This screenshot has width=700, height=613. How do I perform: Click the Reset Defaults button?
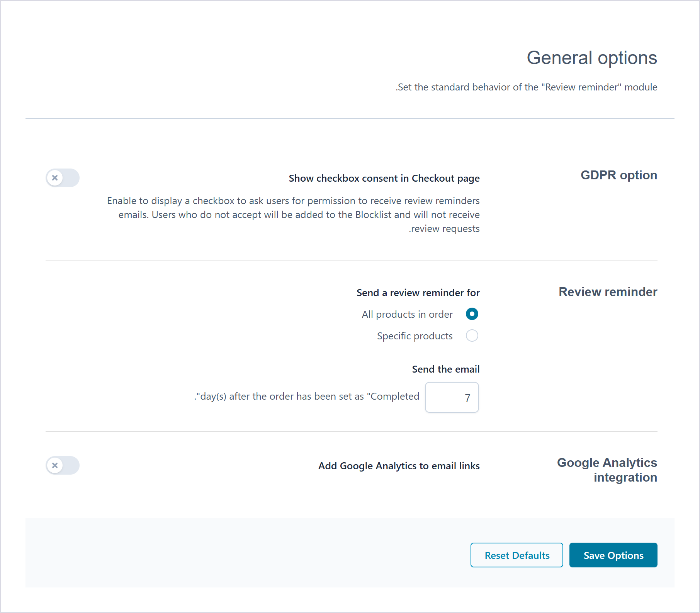pyautogui.click(x=517, y=555)
